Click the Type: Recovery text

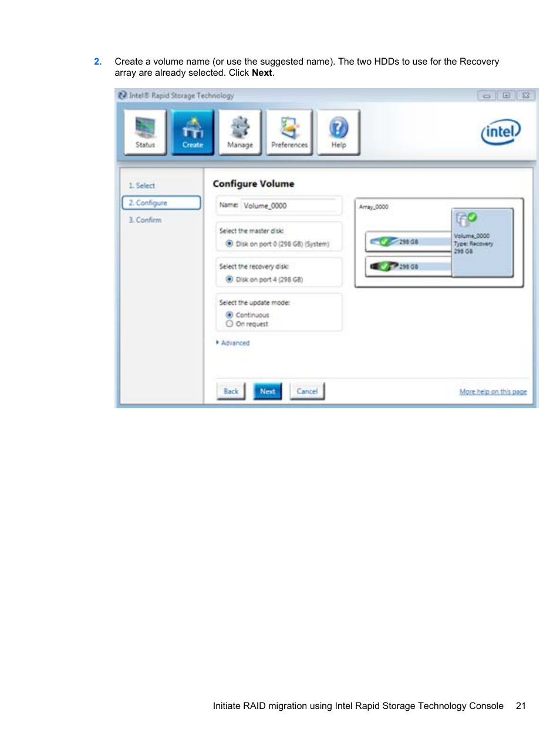(x=473, y=244)
